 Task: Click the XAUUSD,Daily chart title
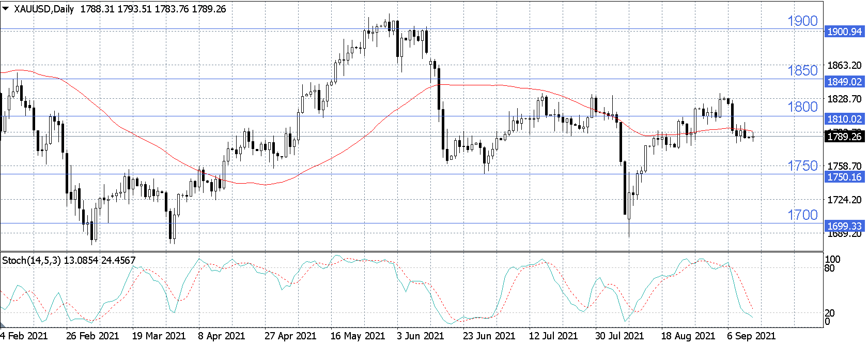tap(44, 9)
